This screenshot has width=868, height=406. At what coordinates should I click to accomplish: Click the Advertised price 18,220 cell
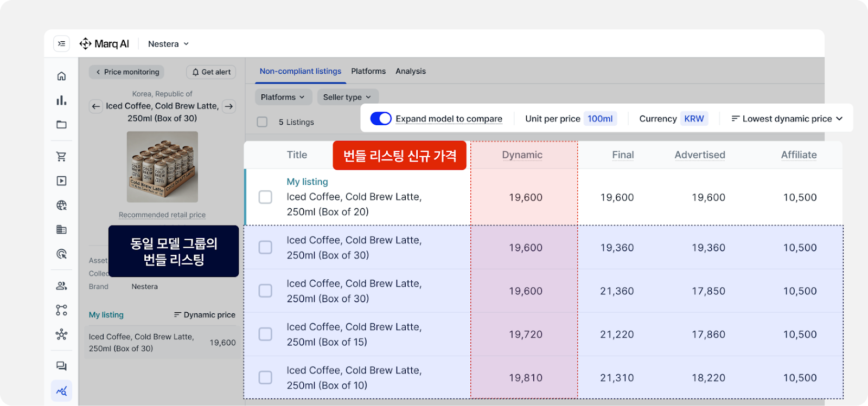pyautogui.click(x=709, y=378)
